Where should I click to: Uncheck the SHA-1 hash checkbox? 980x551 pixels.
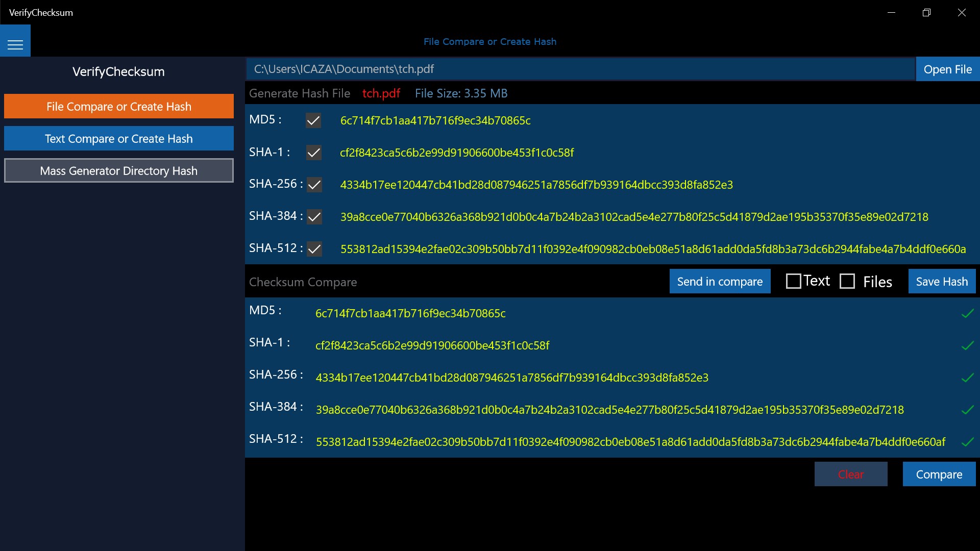pos(314,153)
